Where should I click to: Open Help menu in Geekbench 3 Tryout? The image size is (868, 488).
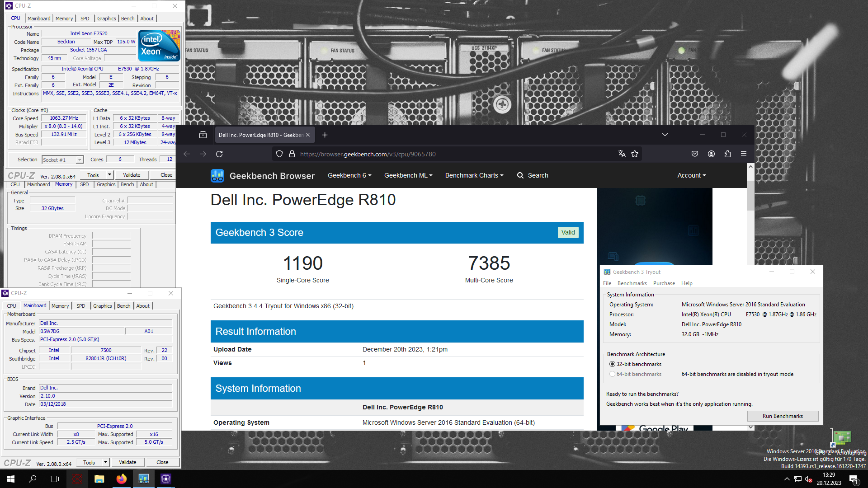click(x=687, y=283)
